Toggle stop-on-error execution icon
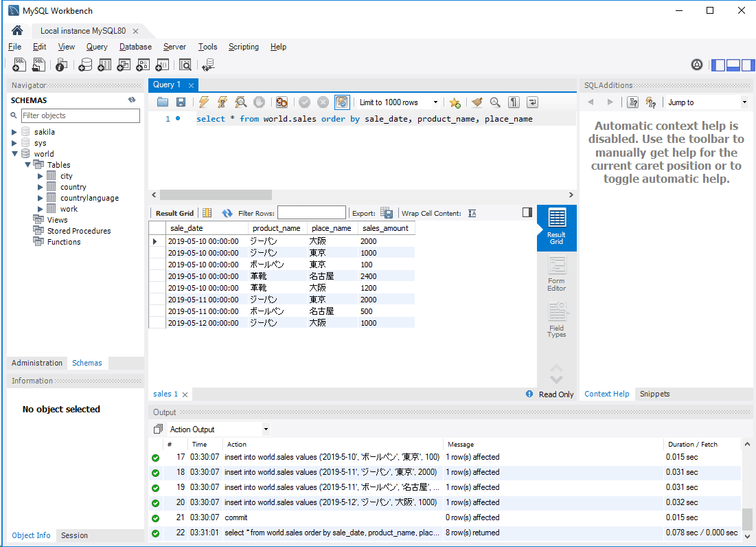This screenshot has height=547, width=756. pyautogui.click(x=282, y=102)
